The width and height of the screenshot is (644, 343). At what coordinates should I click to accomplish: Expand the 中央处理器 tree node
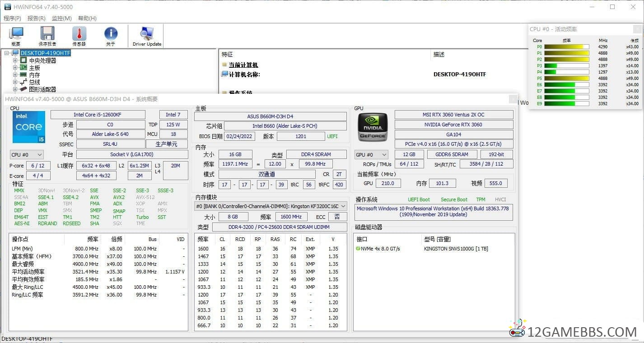click(15, 60)
